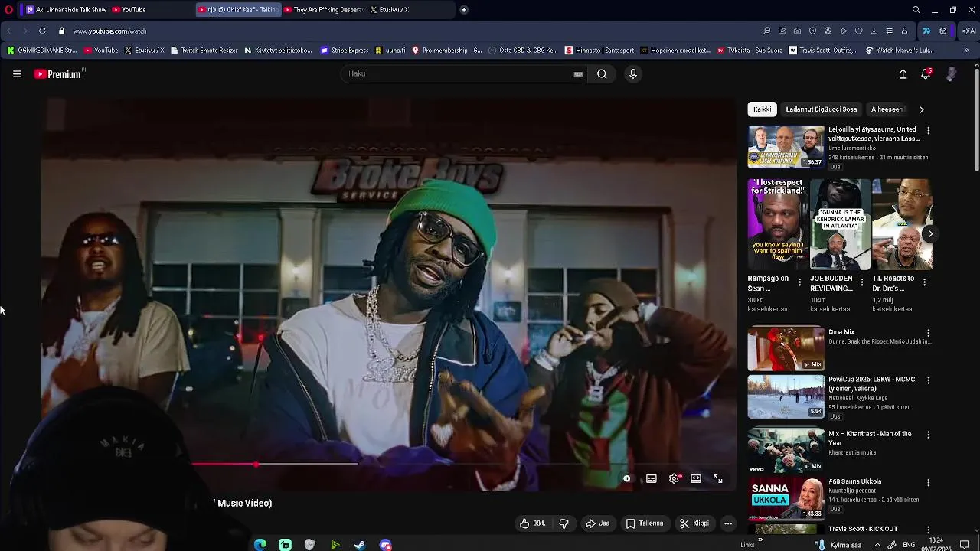Open options for Khantrast Man of the Year mix
The image size is (980, 551).
pos(928,435)
